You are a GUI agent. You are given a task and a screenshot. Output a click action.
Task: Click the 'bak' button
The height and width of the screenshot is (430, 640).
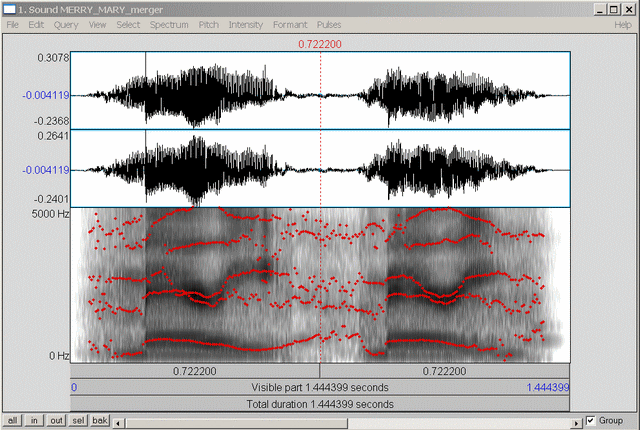click(100, 421)
